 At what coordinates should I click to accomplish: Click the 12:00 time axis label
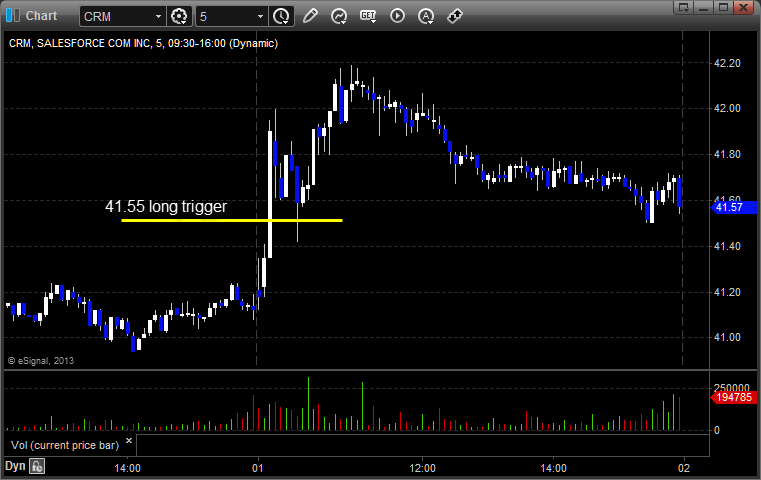pyautogui.click(x=422, y=468)
